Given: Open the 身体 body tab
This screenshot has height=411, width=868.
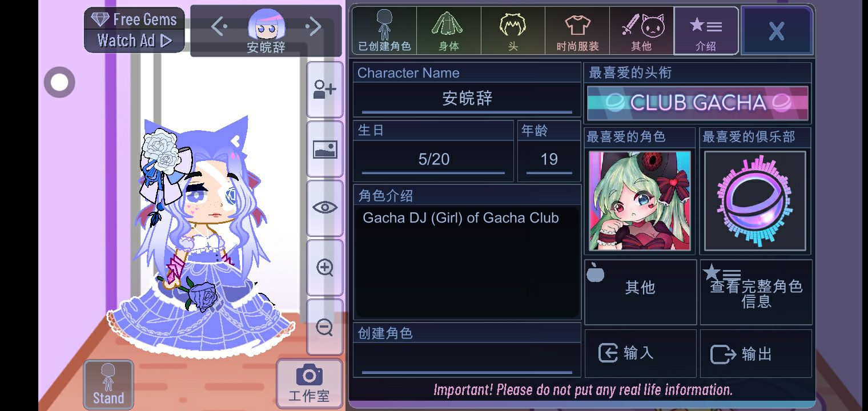Looking at the screenshot, I should 448,31.
